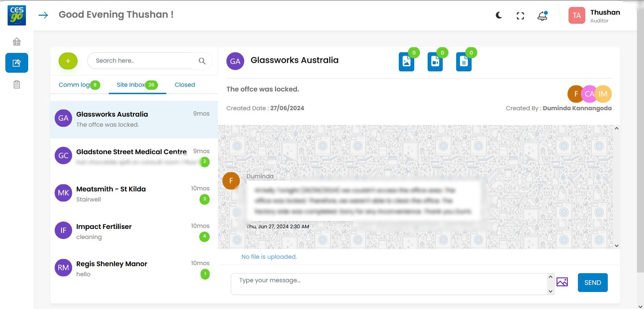Open the document attachments icon

tap(464, 62)
